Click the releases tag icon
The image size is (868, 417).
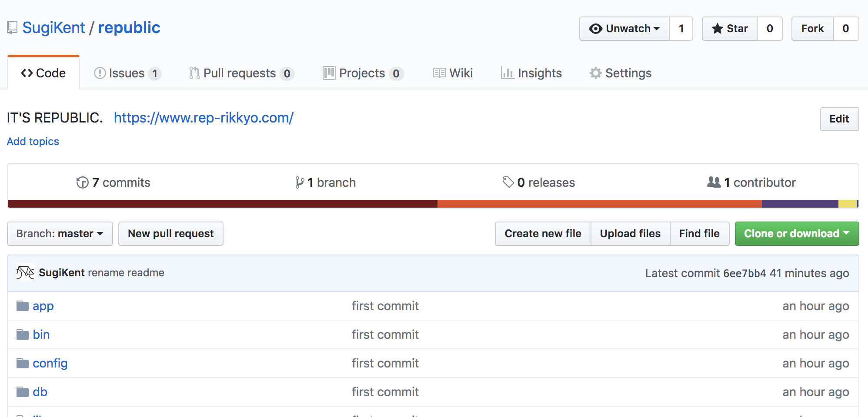508,182
